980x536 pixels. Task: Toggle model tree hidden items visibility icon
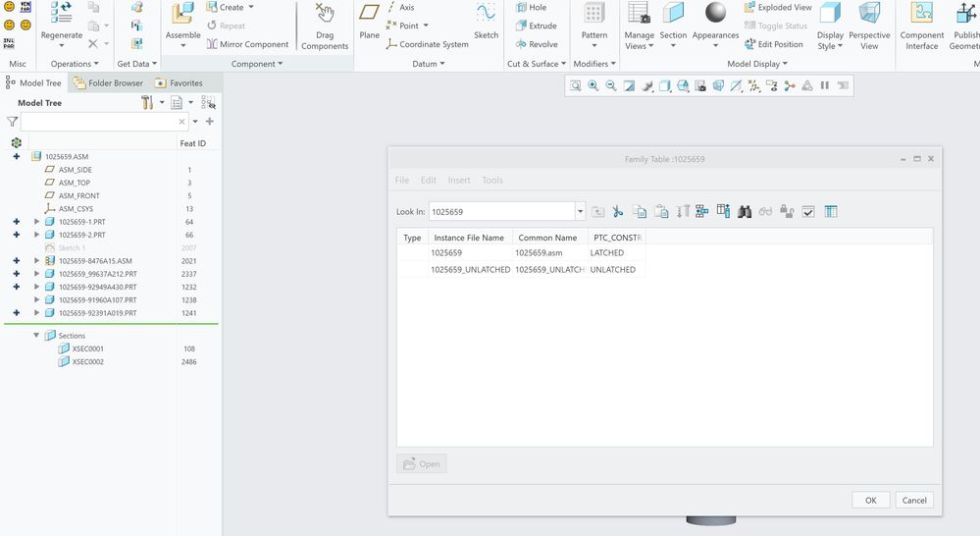click(208, 102)
